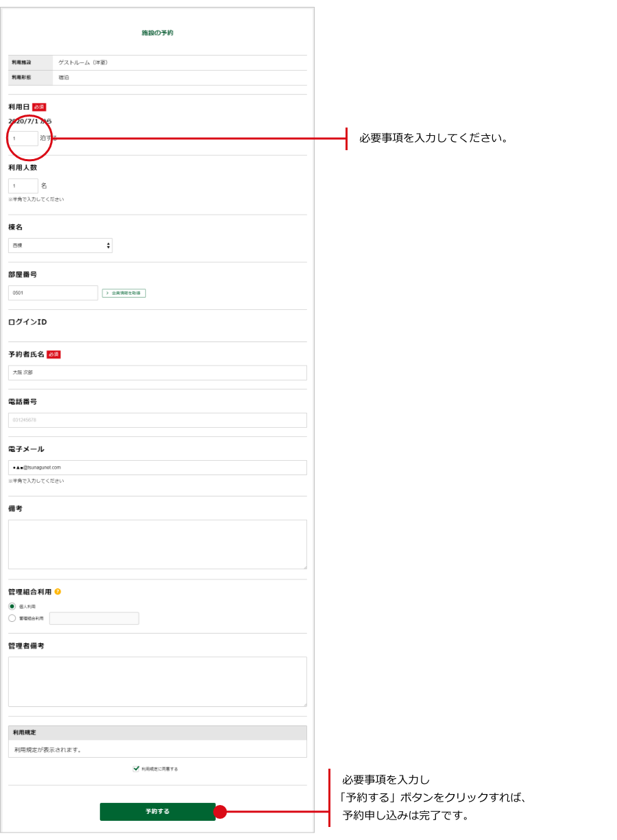Screen dimensions: 617x840
Task: Focus the 部屋番号 field containing 0501
Action: click(53, 293)
